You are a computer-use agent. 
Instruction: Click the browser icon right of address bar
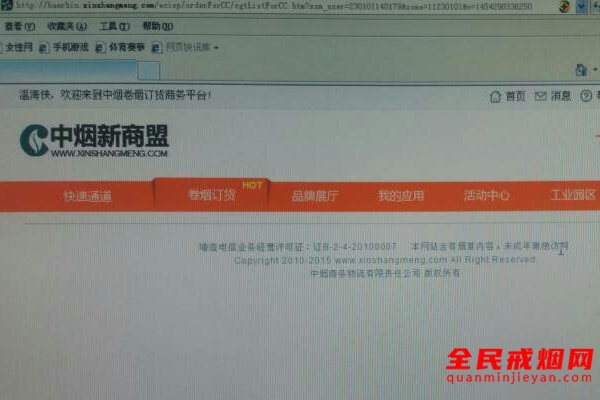pos(565,6)
